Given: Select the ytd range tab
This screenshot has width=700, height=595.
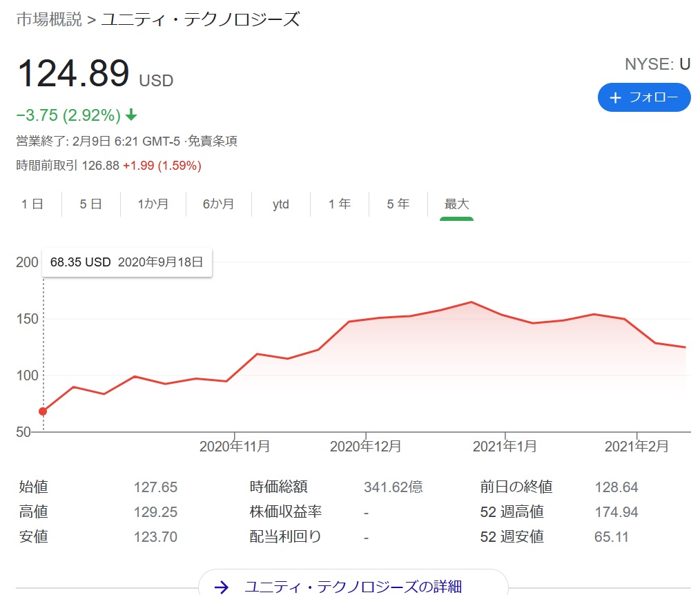Looking at the screenshot, I should (x=280, y=204).
